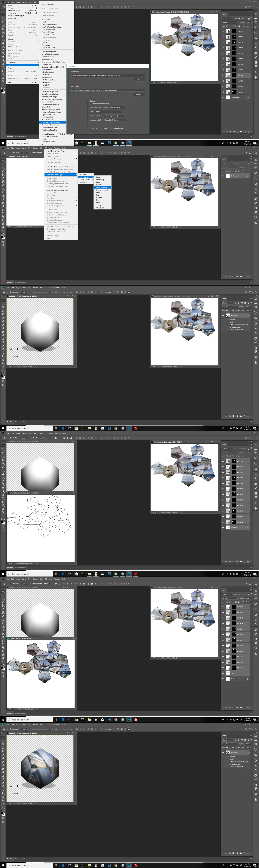Select the Donut mesh preset
Screen dimensions: 259x868
tap(102, 192)
